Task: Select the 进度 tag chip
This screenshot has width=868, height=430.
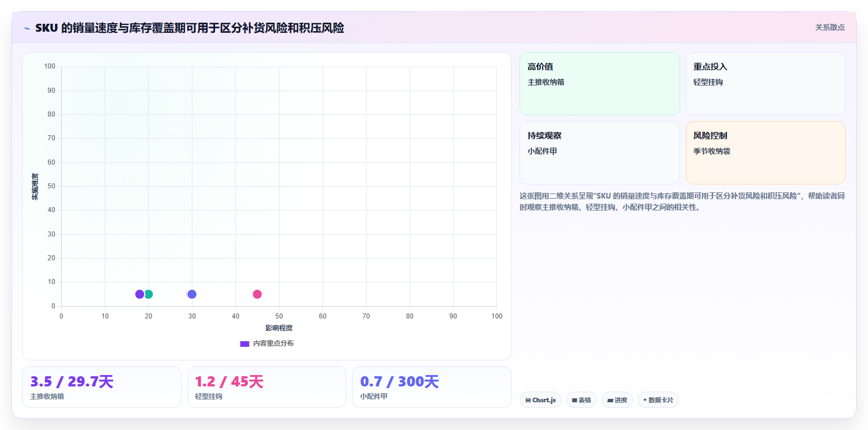Action: [617, 400]
